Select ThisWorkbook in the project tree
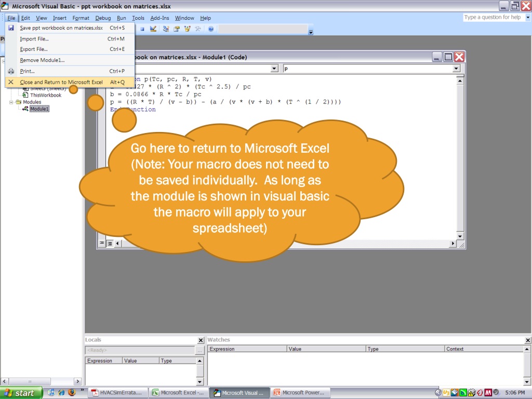The width and height of the screenshot is (532, 399). 46,95
